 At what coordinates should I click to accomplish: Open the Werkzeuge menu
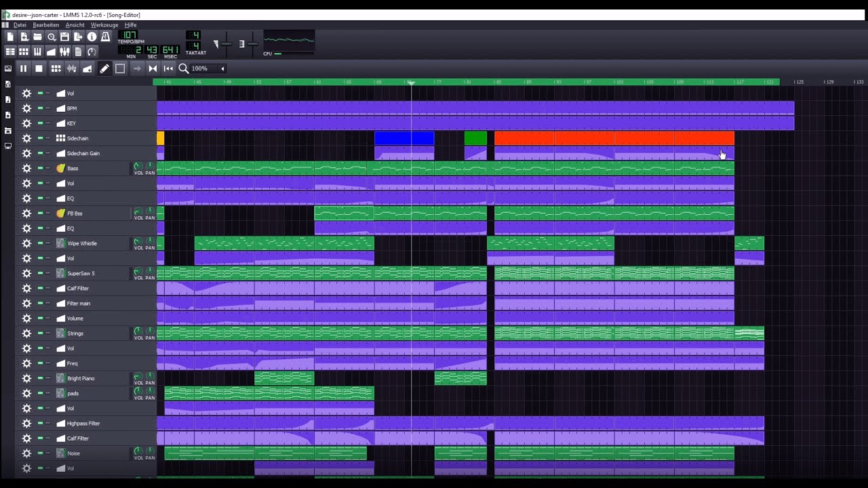(x=105, y=25)
